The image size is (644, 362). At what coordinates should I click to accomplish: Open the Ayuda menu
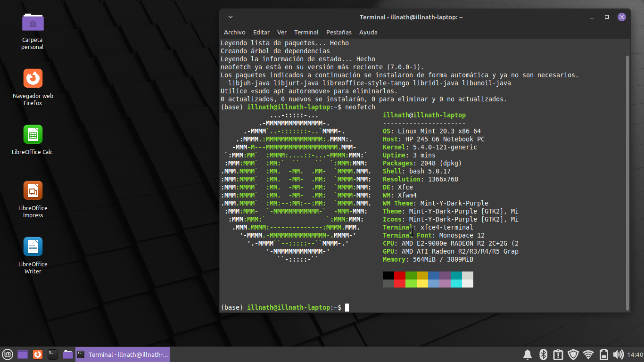click(x=368, y=33)
